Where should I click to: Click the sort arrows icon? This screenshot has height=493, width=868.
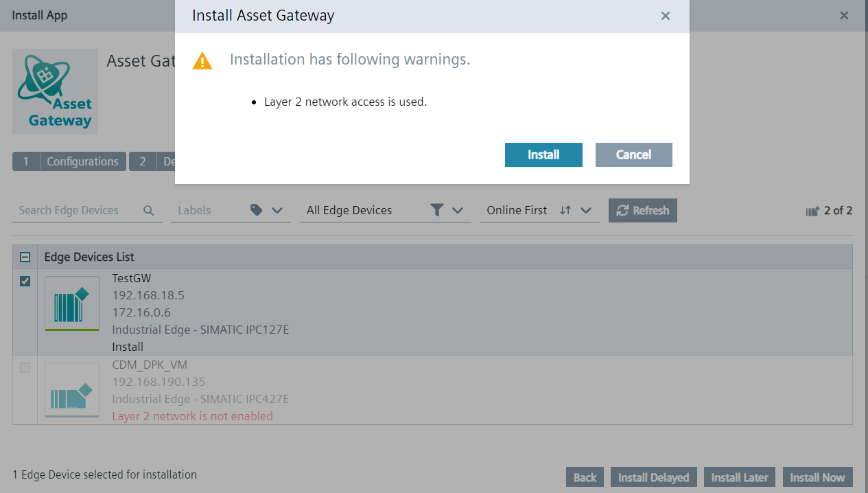click(x=565, y=210)
